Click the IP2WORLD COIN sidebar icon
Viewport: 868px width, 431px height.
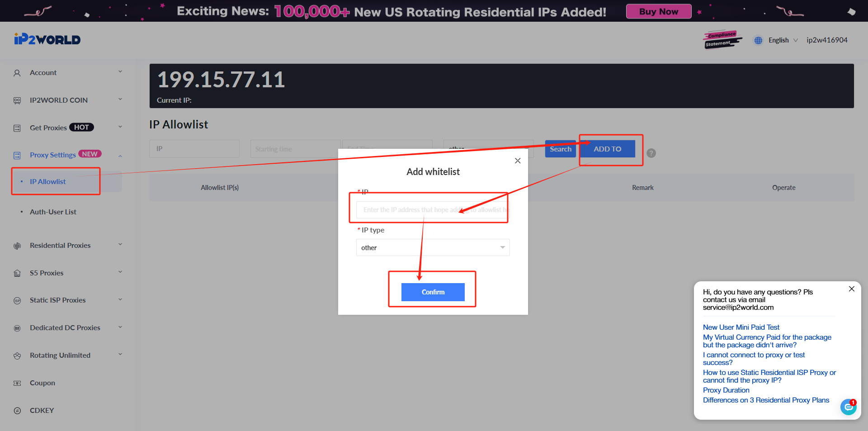tap(17, 100)
